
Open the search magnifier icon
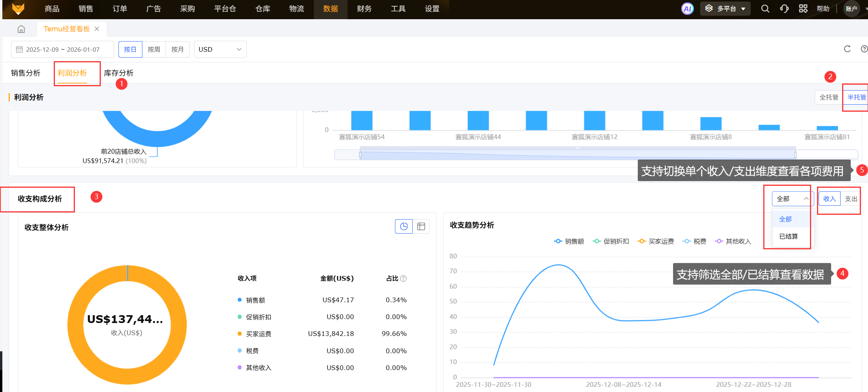coord(765,9)
